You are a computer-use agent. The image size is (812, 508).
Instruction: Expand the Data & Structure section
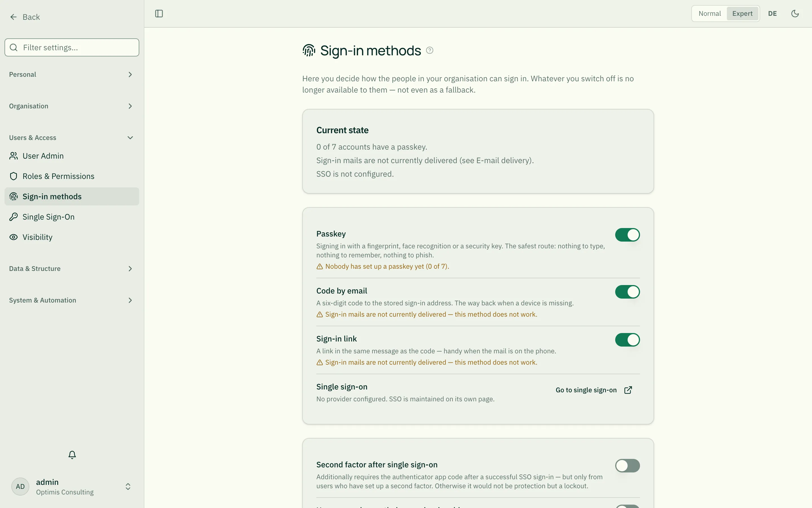(72, 269)
